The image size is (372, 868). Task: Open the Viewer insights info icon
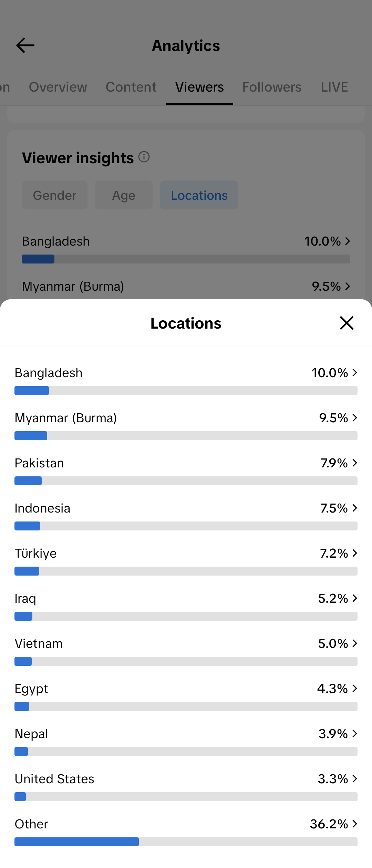click(144, 157)
